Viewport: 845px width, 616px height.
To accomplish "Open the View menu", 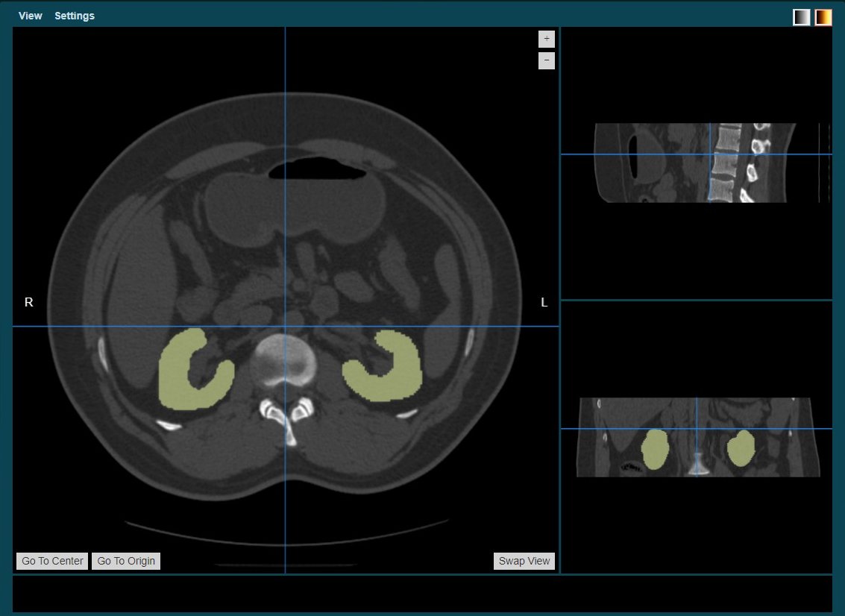I will point(30,16).
